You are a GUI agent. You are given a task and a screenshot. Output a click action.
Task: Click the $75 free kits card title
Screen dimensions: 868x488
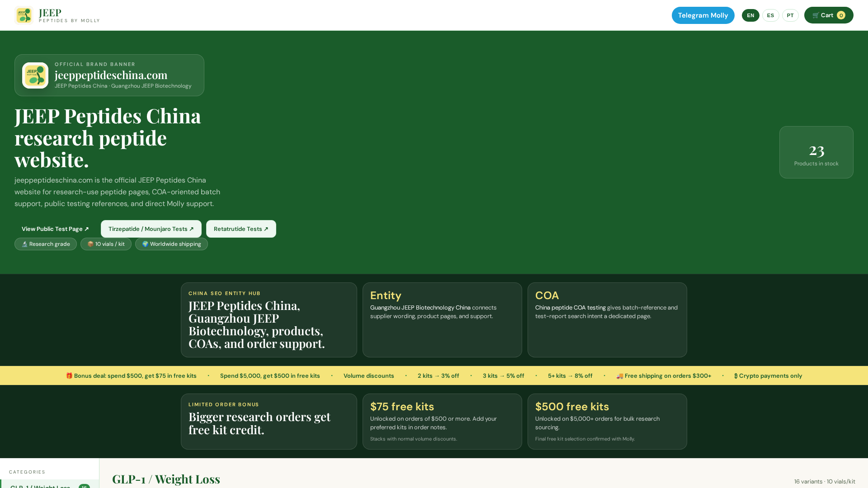(402, 407)
